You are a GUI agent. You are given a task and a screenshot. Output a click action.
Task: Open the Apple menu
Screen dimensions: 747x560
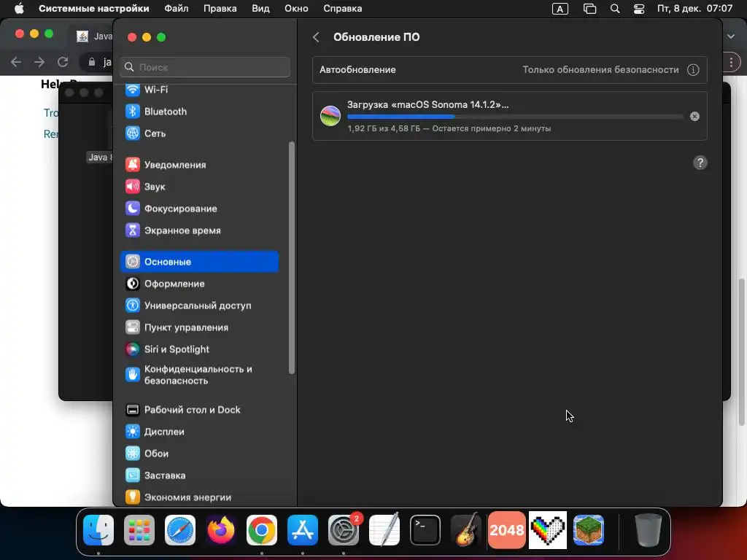click(x=19, y=9)
